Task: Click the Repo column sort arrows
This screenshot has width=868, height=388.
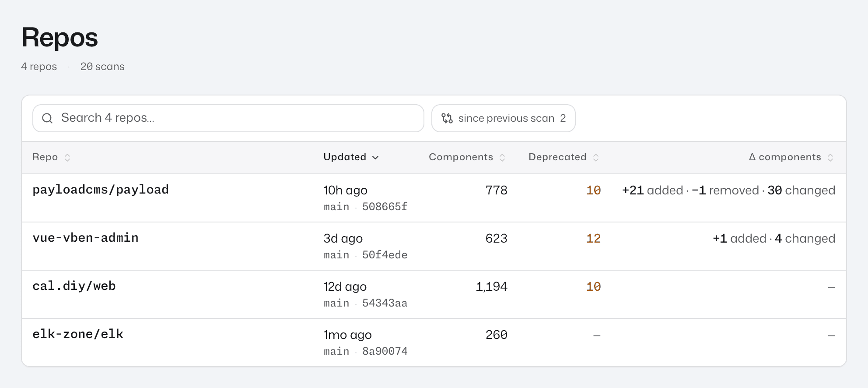Action: coord(67,158)
